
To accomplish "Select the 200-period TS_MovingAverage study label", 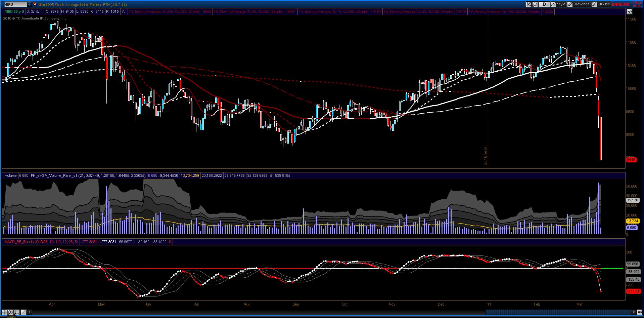I will (x=165, y=11).
